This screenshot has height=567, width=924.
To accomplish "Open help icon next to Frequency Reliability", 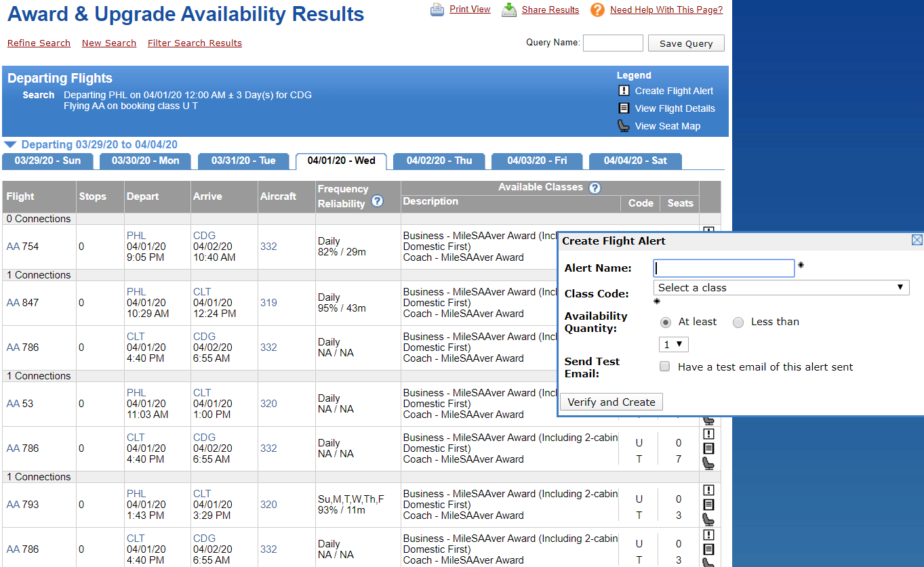I will tap(378, 201).
